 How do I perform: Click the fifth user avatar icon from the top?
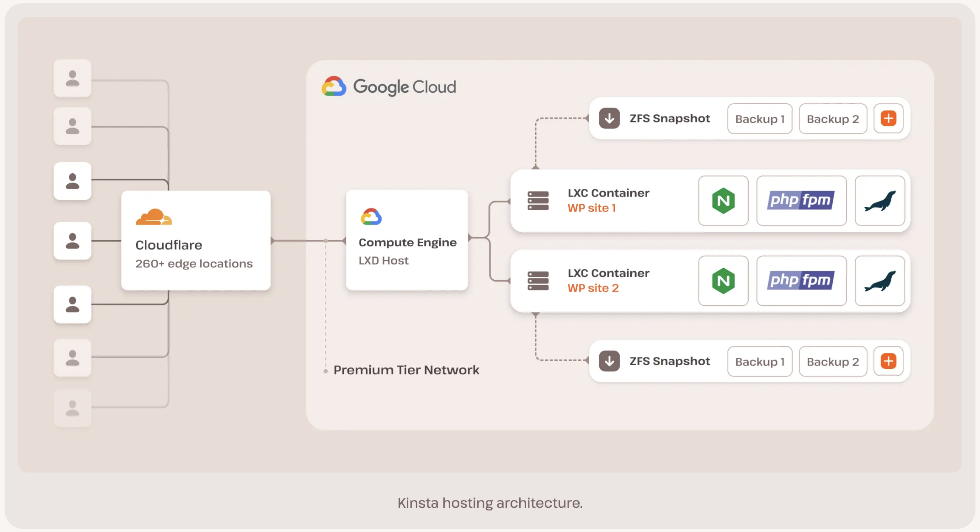[73, 304]
